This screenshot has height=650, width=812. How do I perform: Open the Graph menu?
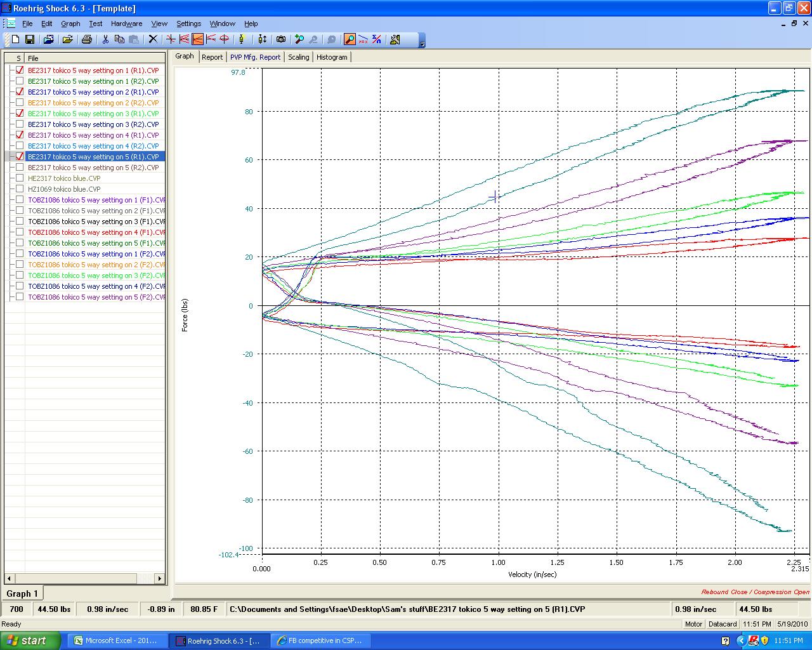pyautogui.click(x=70, y=23)
